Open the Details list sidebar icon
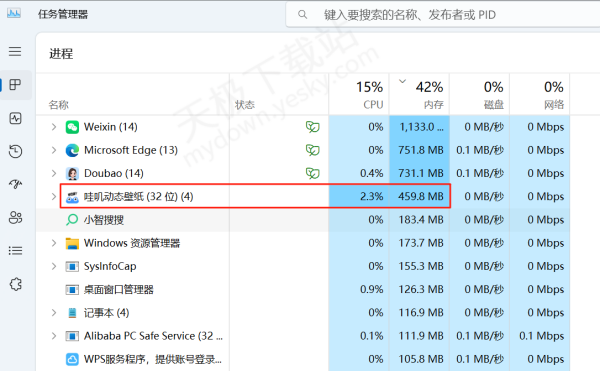This screenshot has width=600, height=371. [x=15, y=251]
